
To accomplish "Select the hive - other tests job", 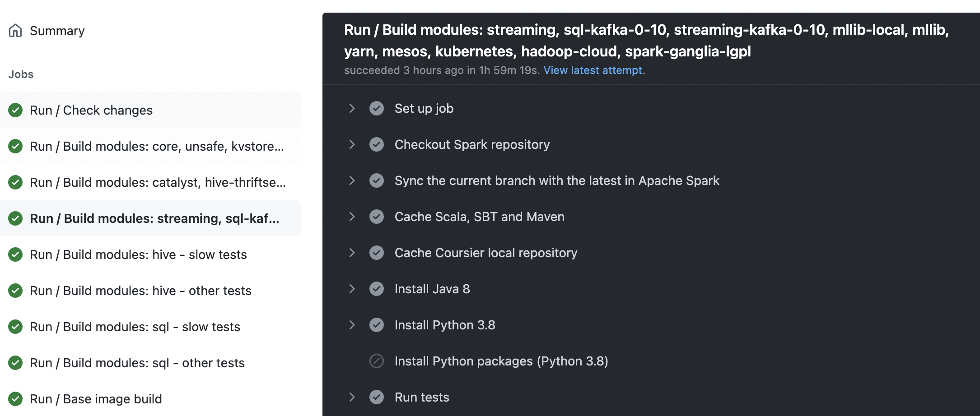I will [140, 291].
